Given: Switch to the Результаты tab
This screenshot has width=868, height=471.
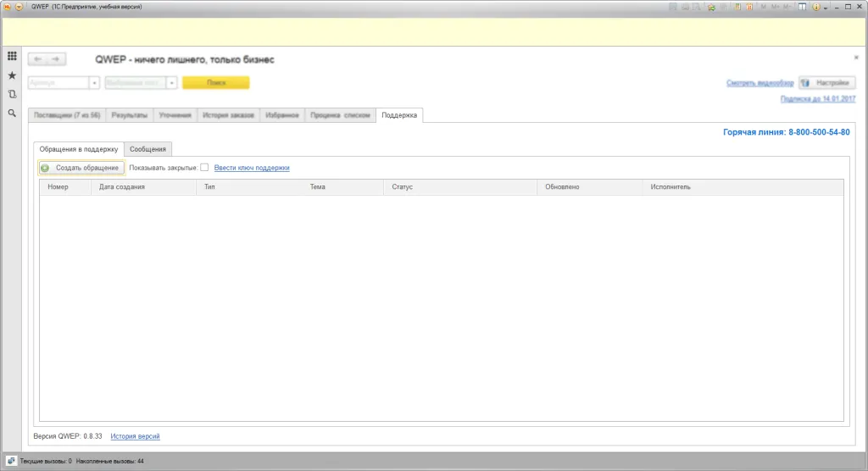Looking at the screenshot, I should click(x=130, y=115).
